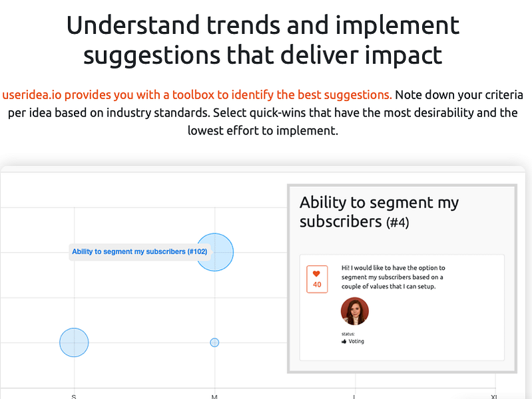Click the heart icon in the vote box
The image size is (532, 399).
tap(316, 273)
